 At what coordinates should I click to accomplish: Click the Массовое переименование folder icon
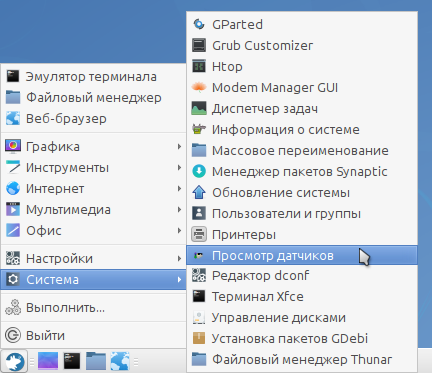point(199,150)
